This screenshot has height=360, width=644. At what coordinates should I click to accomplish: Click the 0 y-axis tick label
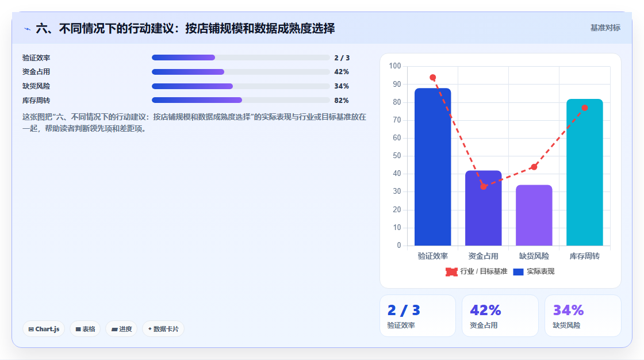point(399,246)
